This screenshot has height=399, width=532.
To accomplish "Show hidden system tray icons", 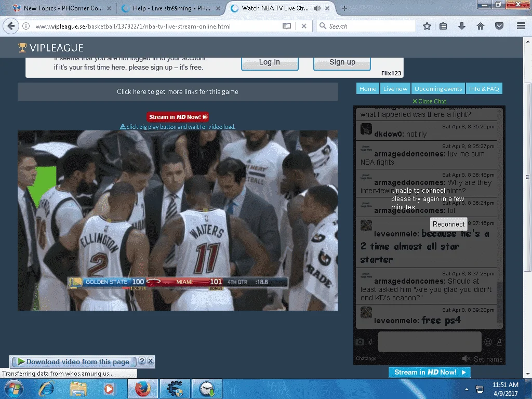I will [467, 389].
